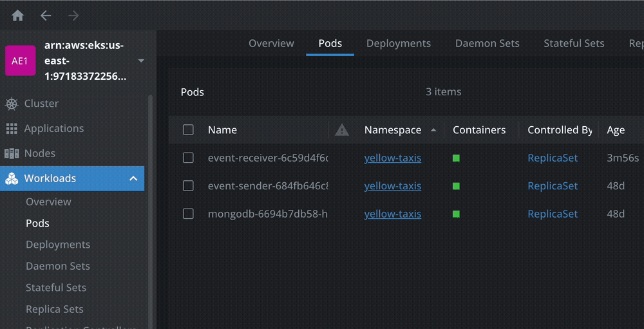Check the event-sender pod checkbox
This screenshot has height=329, width=644.
pyautogui.click(x=188, y=185)
